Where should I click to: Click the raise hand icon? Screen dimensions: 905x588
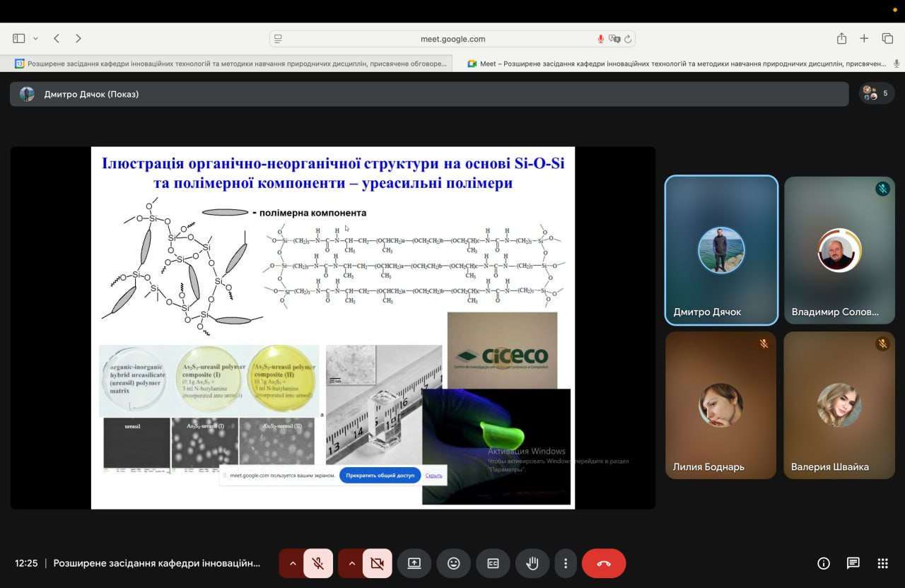(532, 563)
